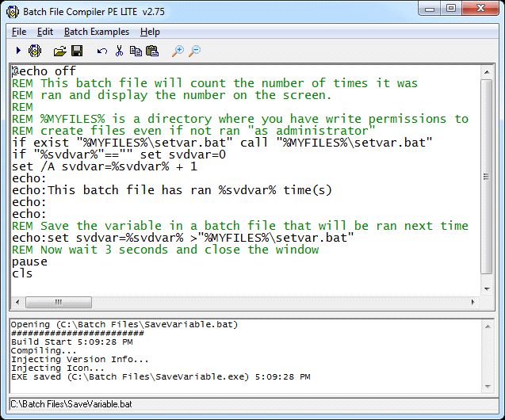505x420 pixels.
Task: Open the File menu
Action: (x=19, y=32)
